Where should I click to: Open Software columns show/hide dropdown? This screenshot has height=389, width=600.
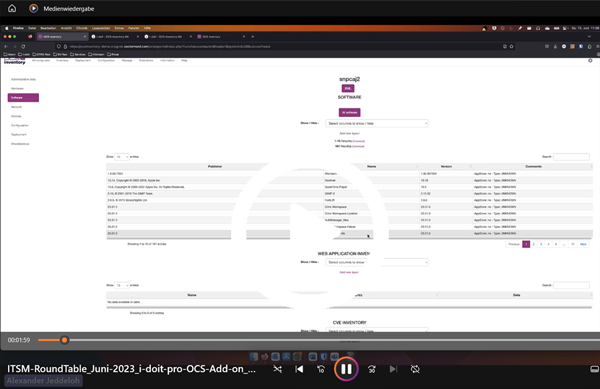377,123
